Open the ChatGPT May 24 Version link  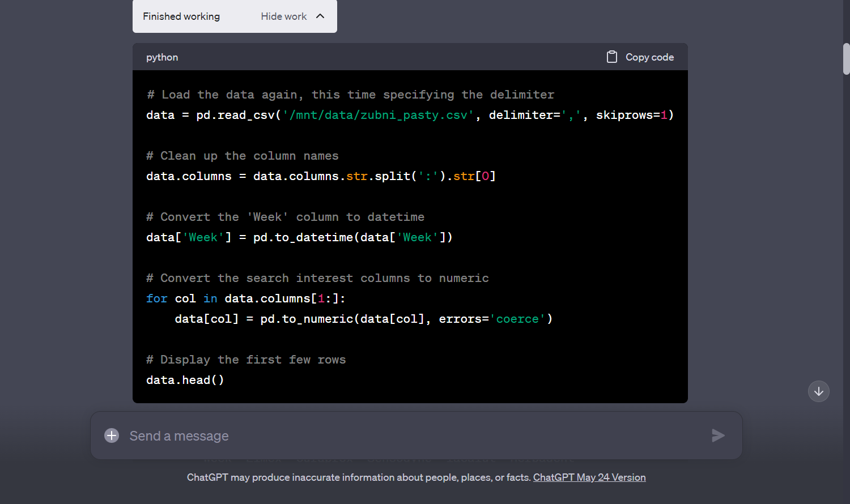[x=589, y=477]
